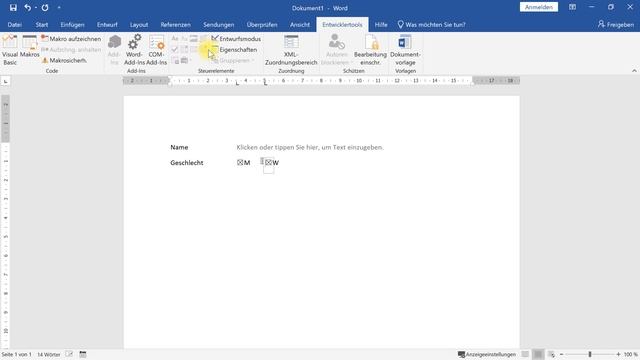This screenshot has height=360, width=640.
Task: Toggle the W checkbox in Geschlecht
Action: tap(268, 162)
